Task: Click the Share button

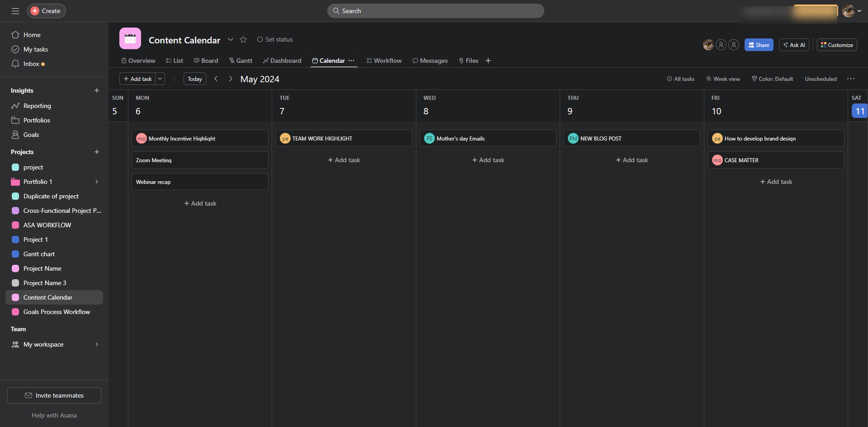Action: (759, 45)
